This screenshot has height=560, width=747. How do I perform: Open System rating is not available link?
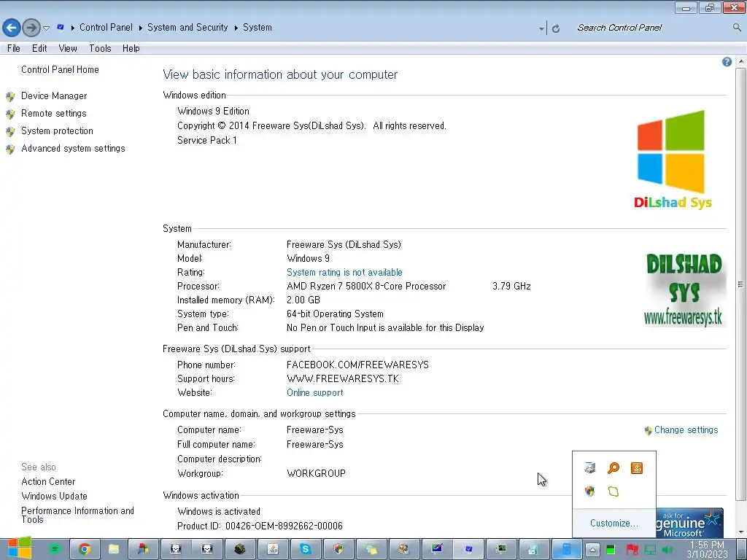(344, 273)
